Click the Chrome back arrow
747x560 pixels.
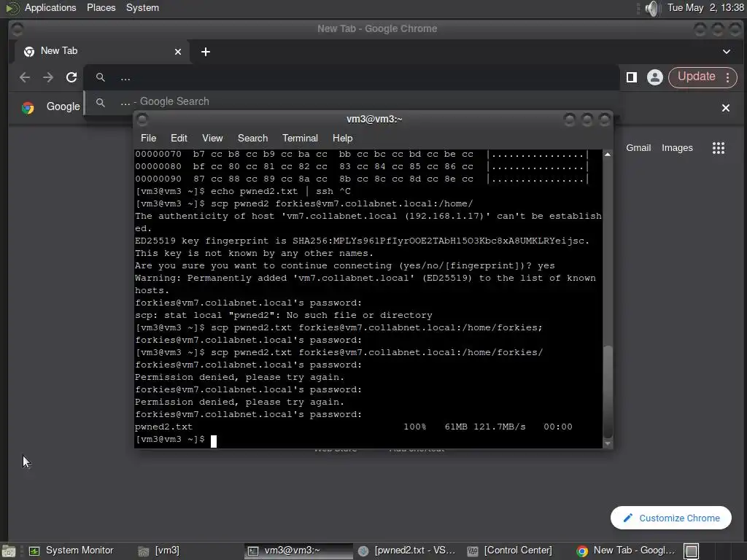25,77
